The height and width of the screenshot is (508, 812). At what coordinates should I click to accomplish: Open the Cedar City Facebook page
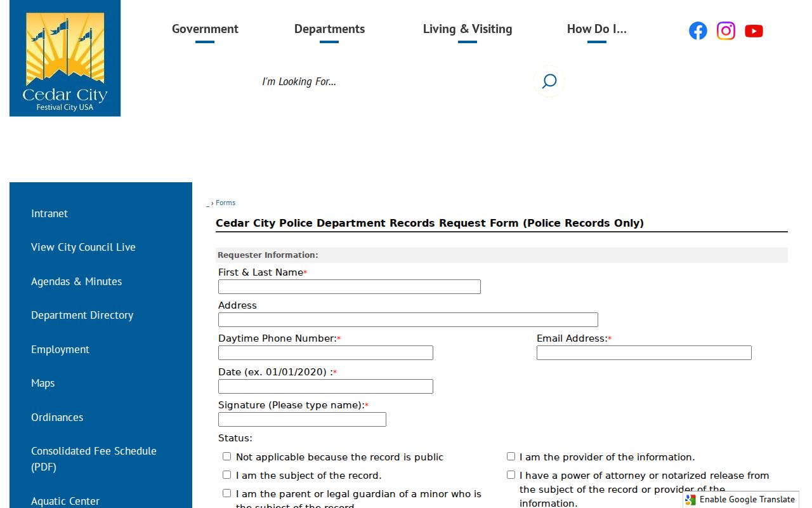pos(698,30)
